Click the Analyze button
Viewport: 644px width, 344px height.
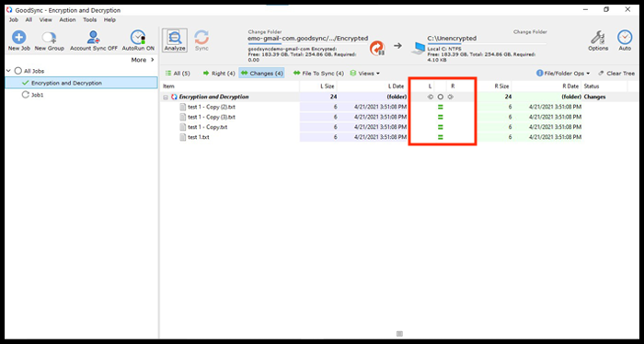pos(175,40)
